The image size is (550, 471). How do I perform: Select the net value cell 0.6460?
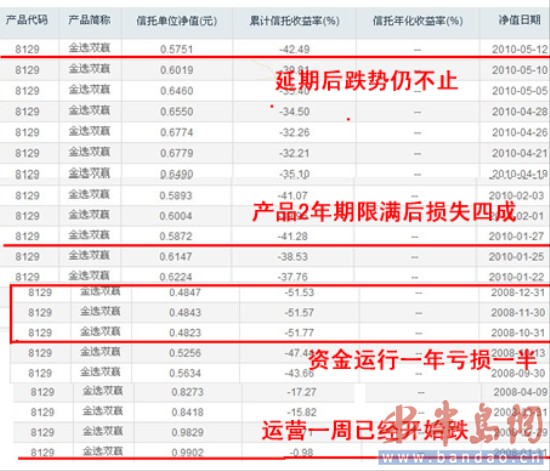pos(176,91)
